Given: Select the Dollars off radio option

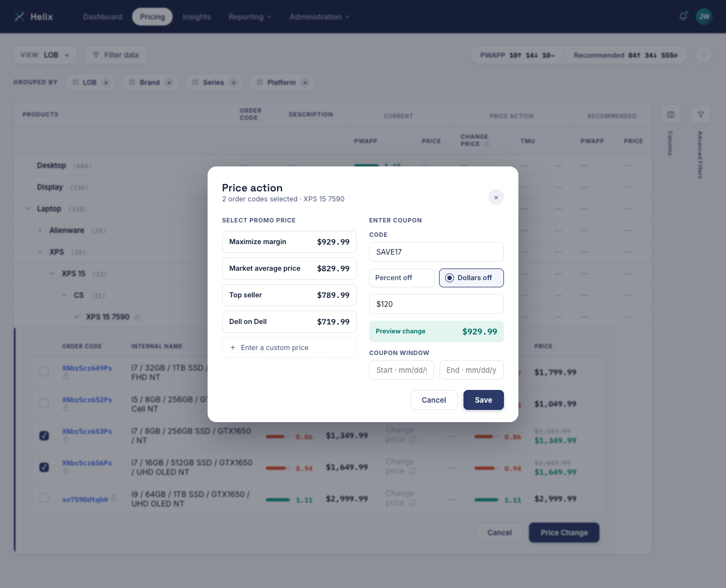Looking at the screenshot, I should pos(471,278).
